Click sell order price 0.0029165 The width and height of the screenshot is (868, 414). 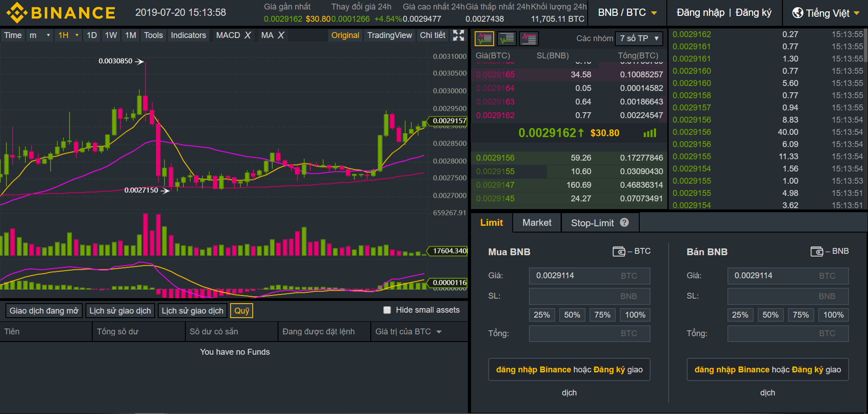click(x=495, y=75)
